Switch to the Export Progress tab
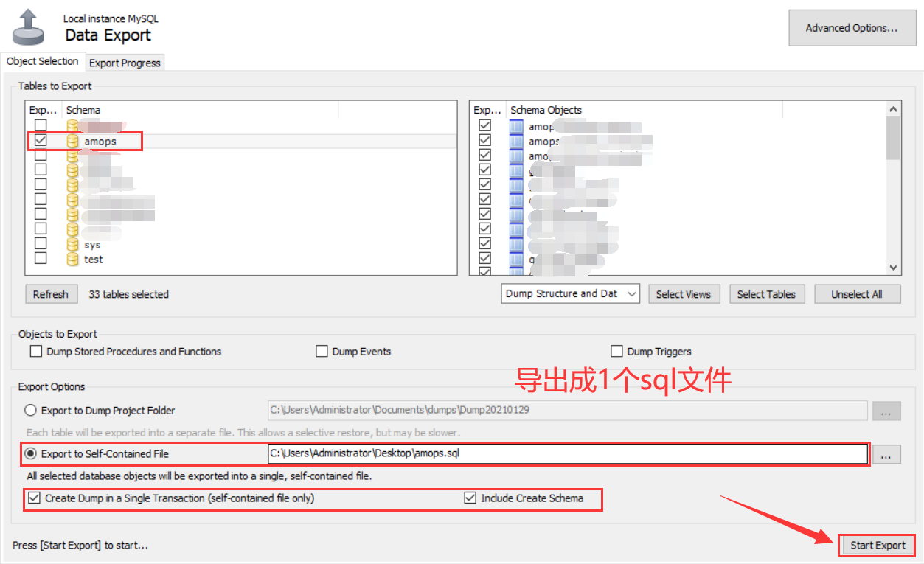Image resolution: width=924 pixels, height=564 pixels. (125, 63)
